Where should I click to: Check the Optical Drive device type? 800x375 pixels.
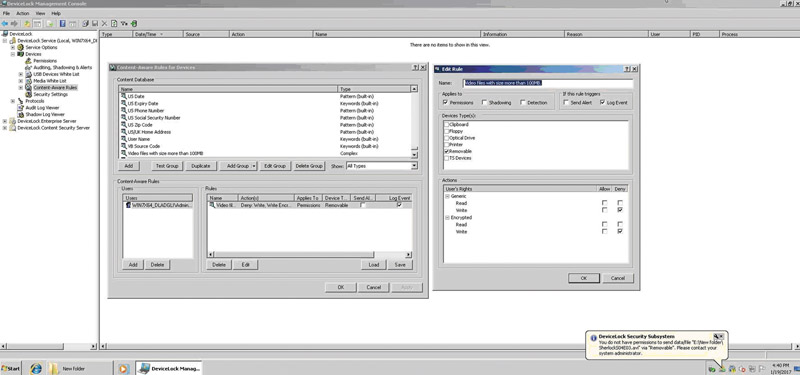click(x=447, y=138)
